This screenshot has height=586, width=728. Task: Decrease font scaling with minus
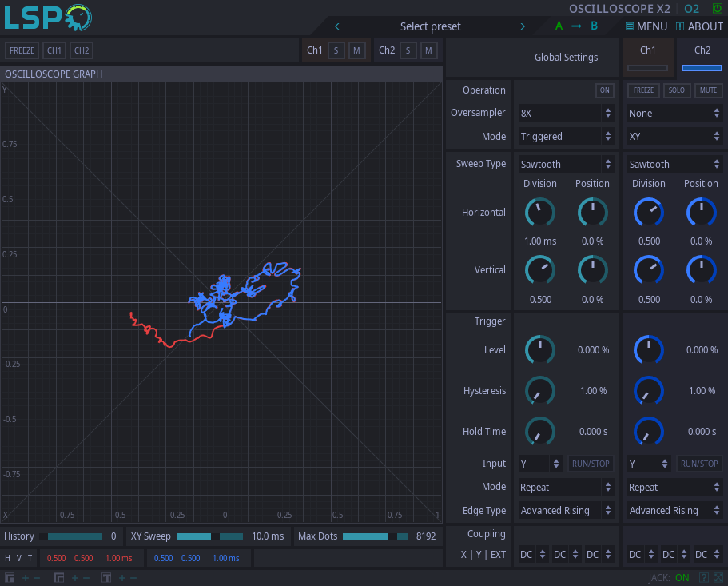pos(133,578)
